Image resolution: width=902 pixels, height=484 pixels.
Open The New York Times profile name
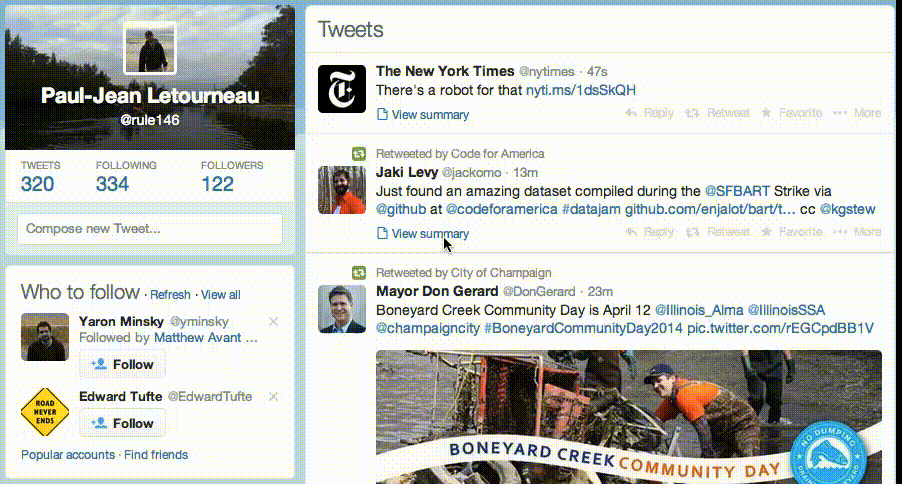[x=445, y=71]
